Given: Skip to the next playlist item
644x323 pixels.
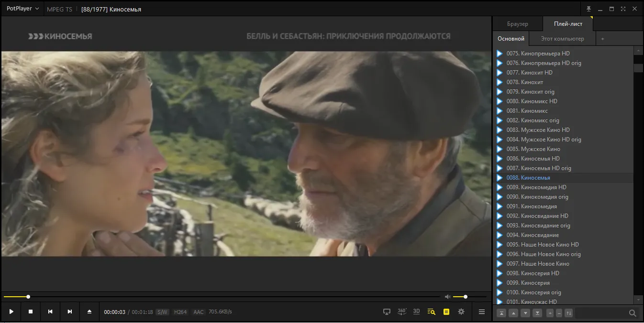Looking at the screenshot, I should (70, 312).
